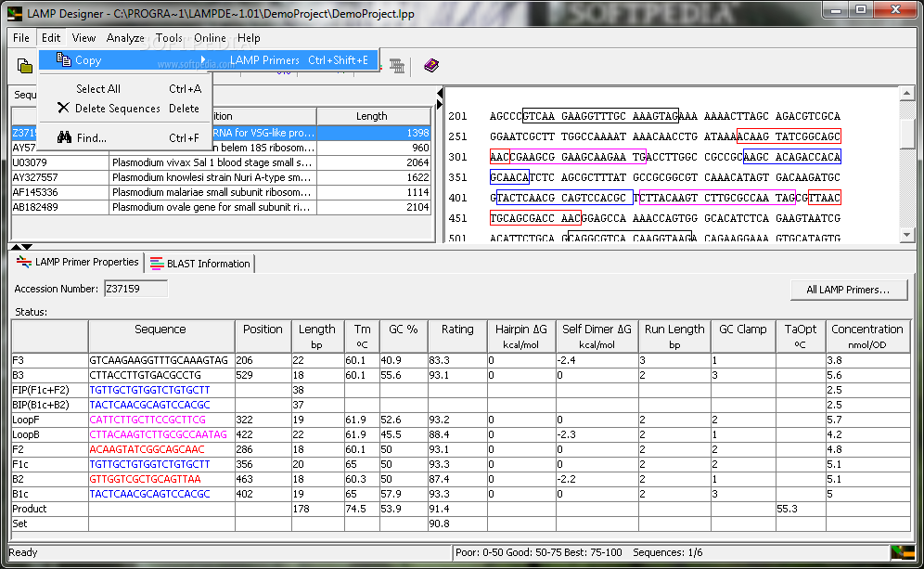Open the Analyze menu
This screenshot has height=569, width=924.
click(x=125, y=38)
